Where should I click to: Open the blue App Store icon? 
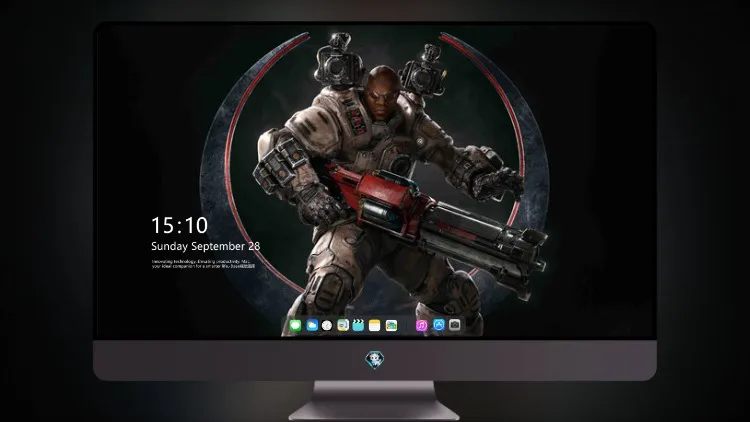[x=439, y=325]
